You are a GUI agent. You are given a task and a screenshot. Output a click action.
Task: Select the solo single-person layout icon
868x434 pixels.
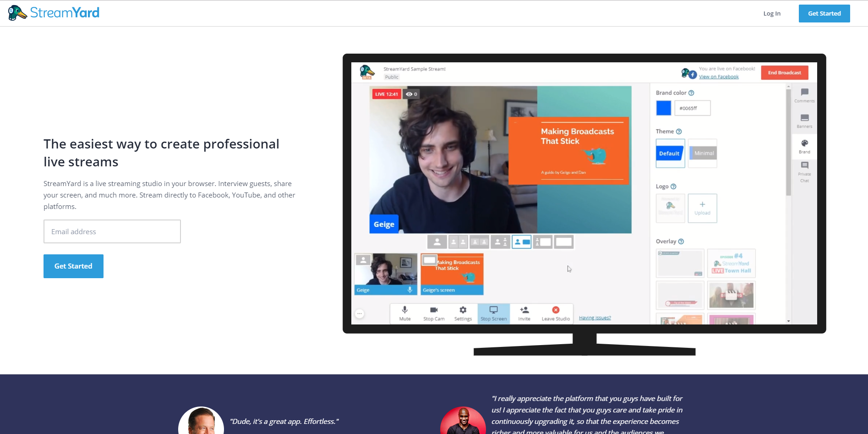[x=437, y=242]
